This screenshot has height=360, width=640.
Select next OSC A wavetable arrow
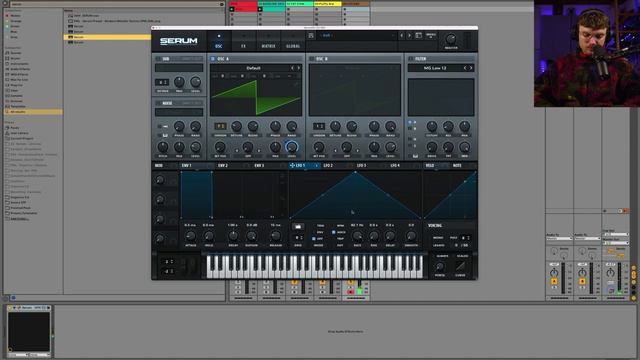tap(299, 68)
